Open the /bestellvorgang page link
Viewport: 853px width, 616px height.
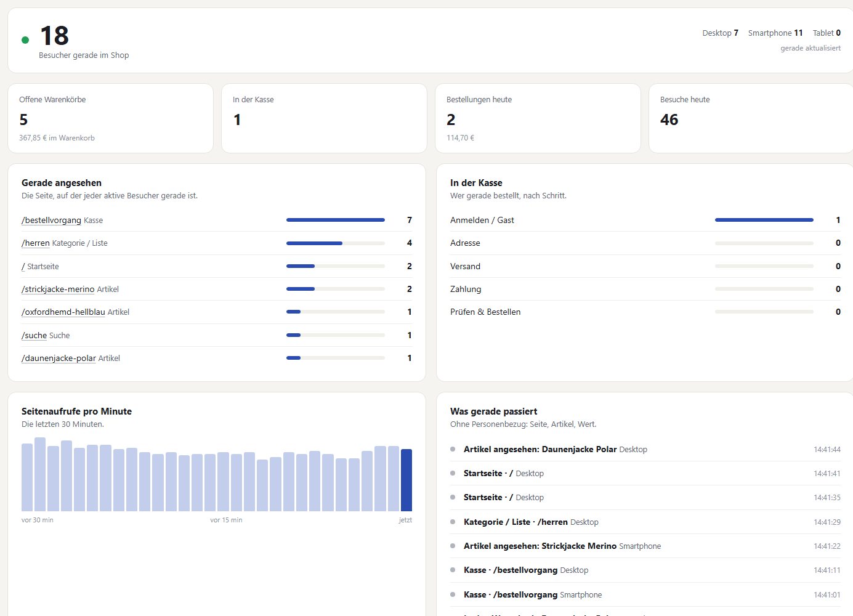[x=51, y=221]
